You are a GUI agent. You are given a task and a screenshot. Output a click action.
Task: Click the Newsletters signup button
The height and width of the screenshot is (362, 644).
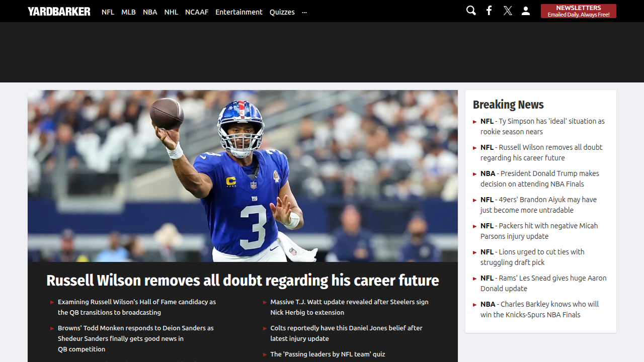click(x=579, y=11)
